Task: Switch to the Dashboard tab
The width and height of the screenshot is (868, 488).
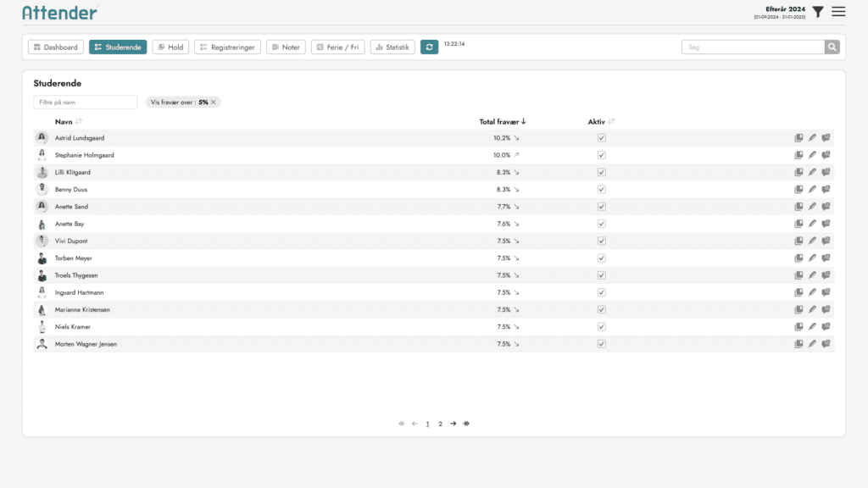Action: pos(56,47)
